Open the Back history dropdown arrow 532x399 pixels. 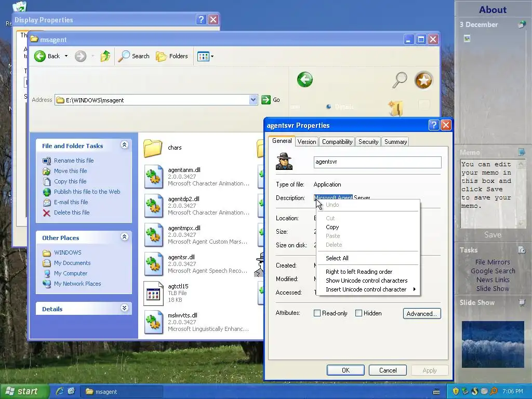(x=66, y=56)
